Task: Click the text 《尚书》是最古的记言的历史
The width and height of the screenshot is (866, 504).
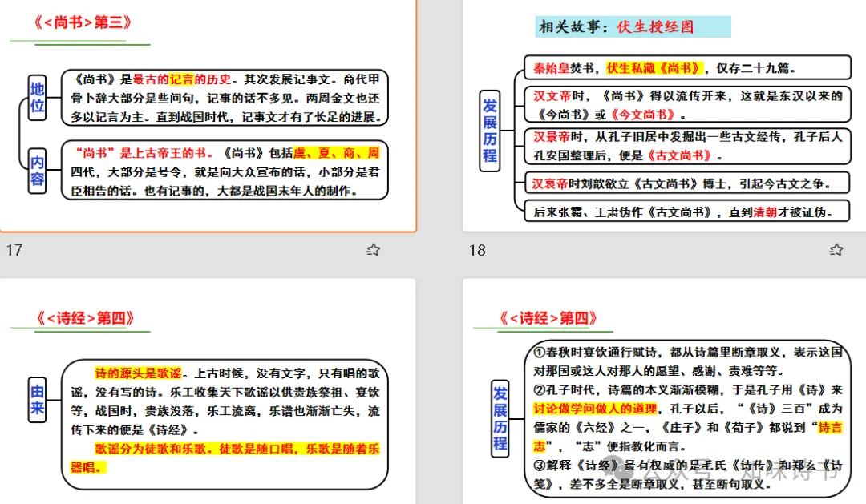Action: point(152,79)
